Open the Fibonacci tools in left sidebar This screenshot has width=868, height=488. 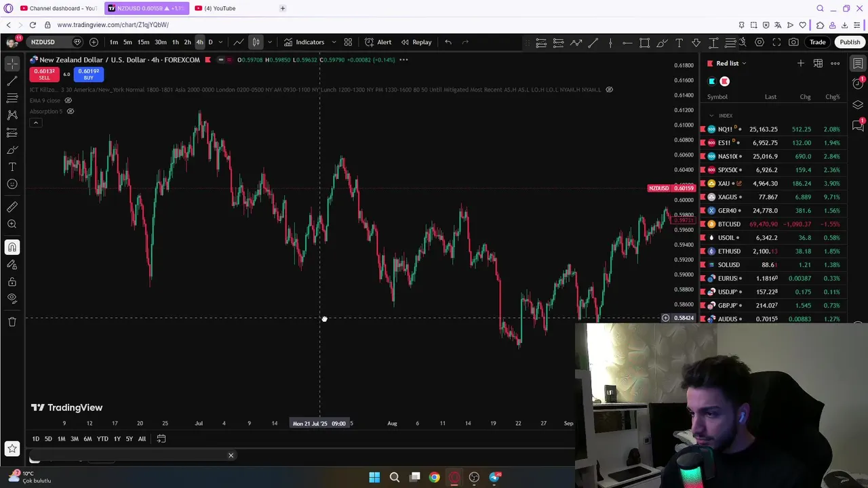click(12, 98)
